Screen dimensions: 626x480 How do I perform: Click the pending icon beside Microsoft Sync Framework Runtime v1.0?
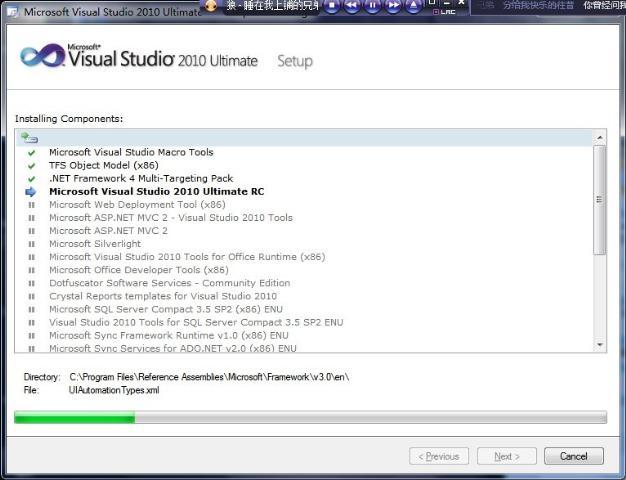pos(32,336)
